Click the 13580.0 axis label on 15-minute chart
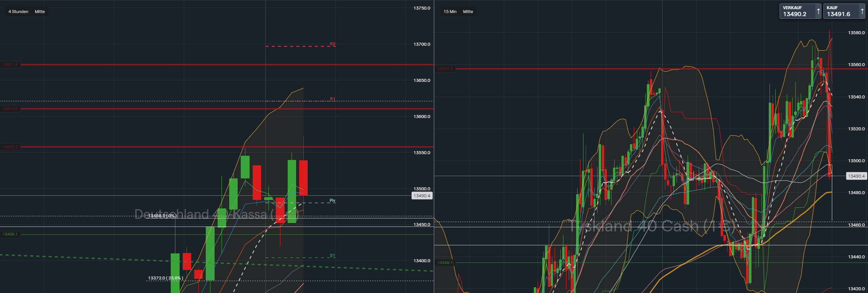The height and width of the screenshot is (293, 868). coord(856,33)
